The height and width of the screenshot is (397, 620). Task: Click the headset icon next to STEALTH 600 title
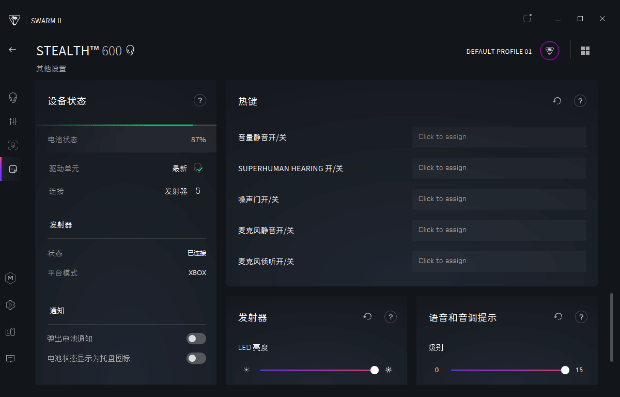(130, 50)
